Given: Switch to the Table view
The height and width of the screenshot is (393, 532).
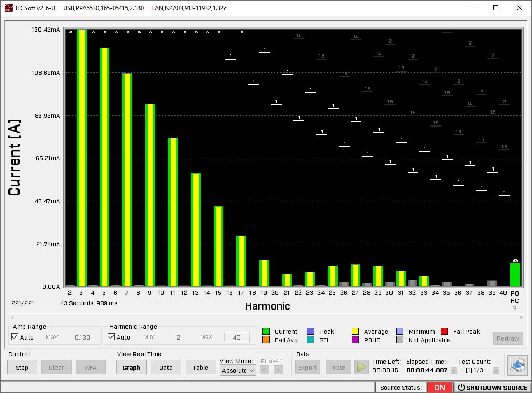Looking at the screenshot, I should [x=200, y=368].
